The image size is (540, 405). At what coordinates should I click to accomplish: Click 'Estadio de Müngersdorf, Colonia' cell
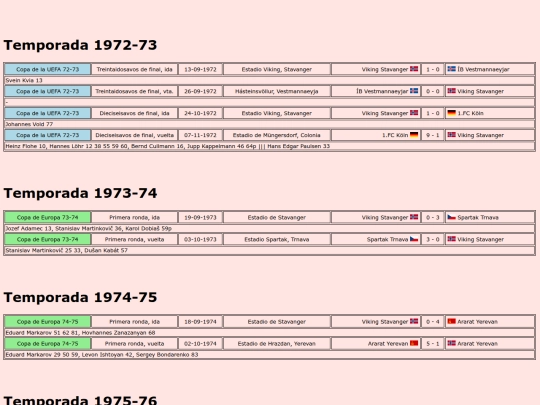pyautogui.click(x=277, y=135)
